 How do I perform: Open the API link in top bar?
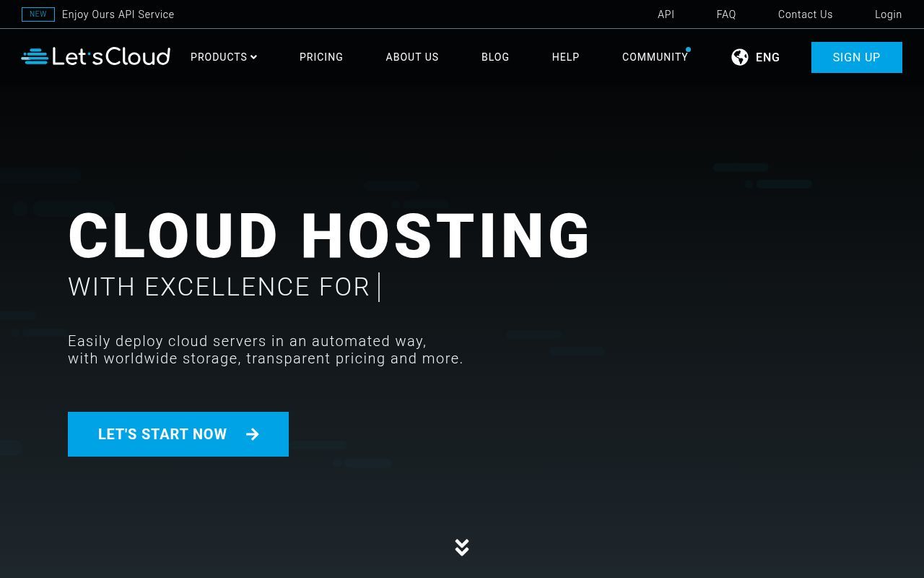[x=666, y=14]
